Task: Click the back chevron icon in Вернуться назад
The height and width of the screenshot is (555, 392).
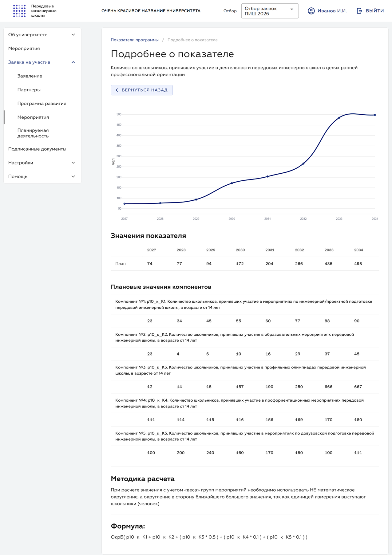Action: [x=117, y=90]
